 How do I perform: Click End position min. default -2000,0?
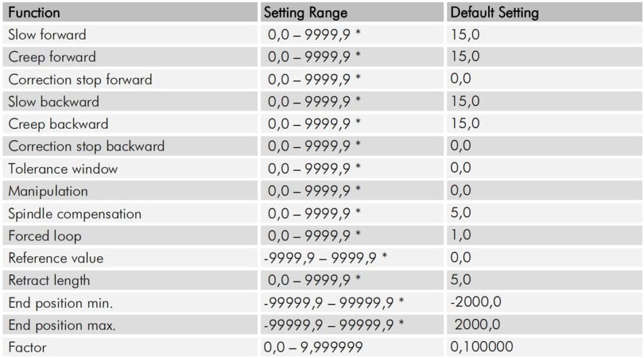coord(475,302)
